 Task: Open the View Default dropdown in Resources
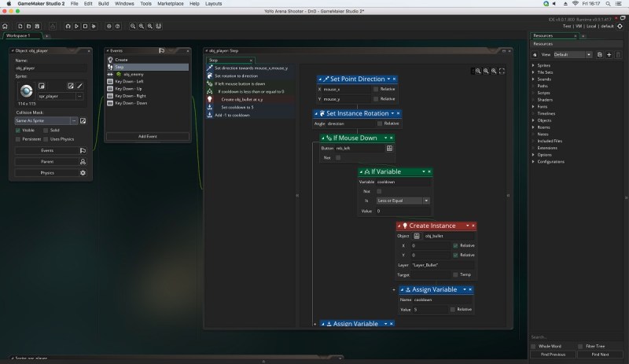[x=572, y=55]
